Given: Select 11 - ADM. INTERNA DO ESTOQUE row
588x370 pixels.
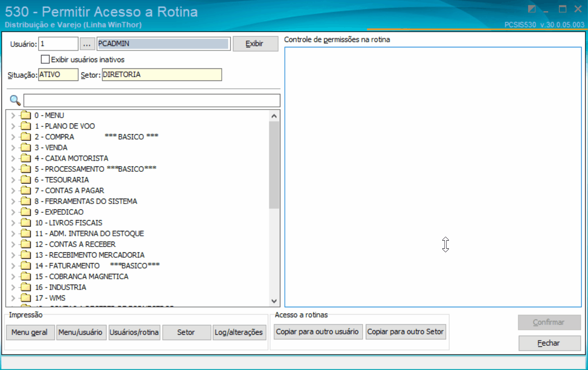Looking at the screenshot, I should (x=89, y=234).
